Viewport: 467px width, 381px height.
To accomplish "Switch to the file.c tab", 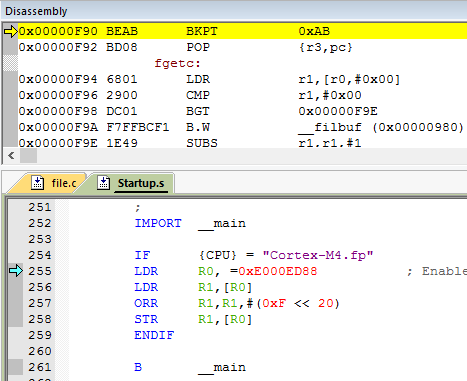I will point(50,183).
